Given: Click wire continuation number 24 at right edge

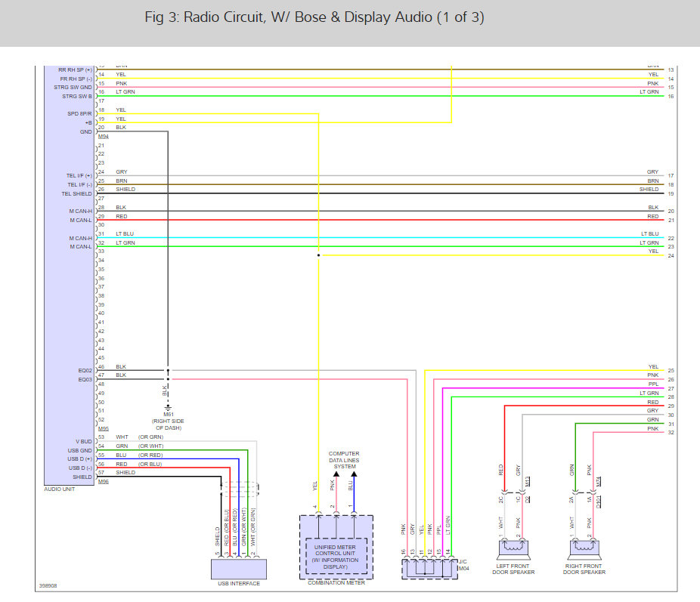Looking at the screenshot, I should tap(671, 256).
